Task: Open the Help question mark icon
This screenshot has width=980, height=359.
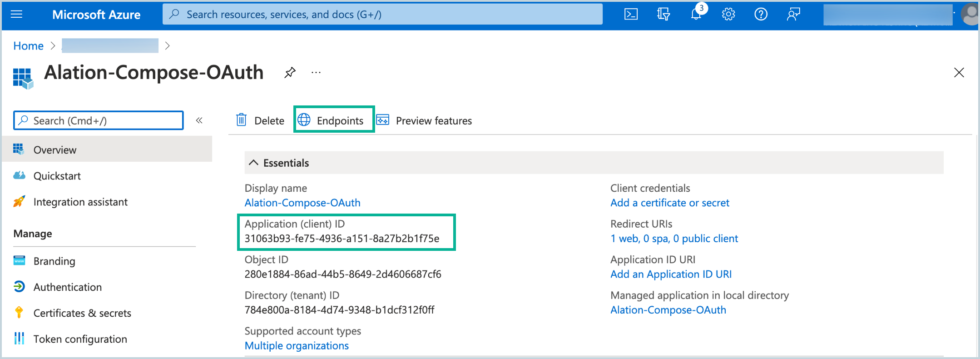Action: tap(761, 15)
